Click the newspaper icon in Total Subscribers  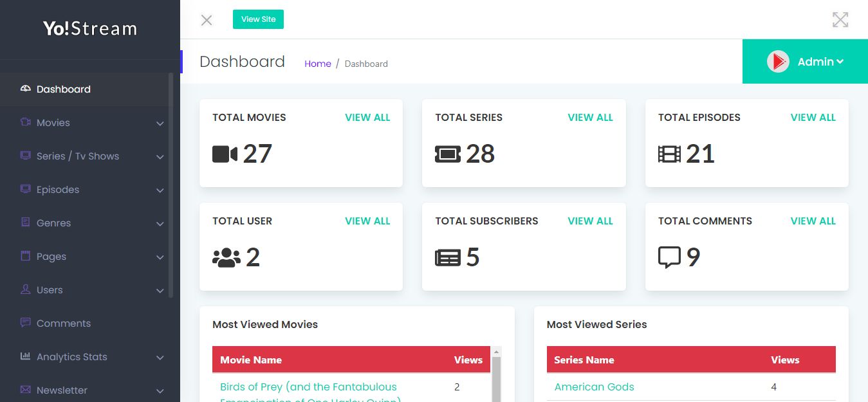pyautogui.click(x=448, y=258)
